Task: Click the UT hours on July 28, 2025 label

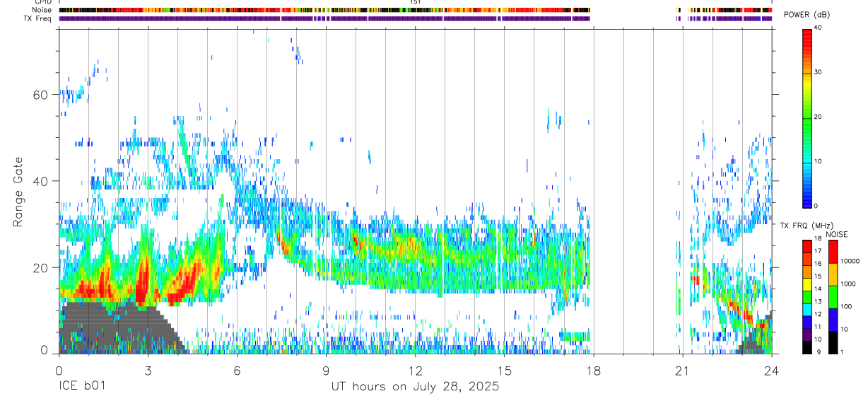Action: pos(415,387)
